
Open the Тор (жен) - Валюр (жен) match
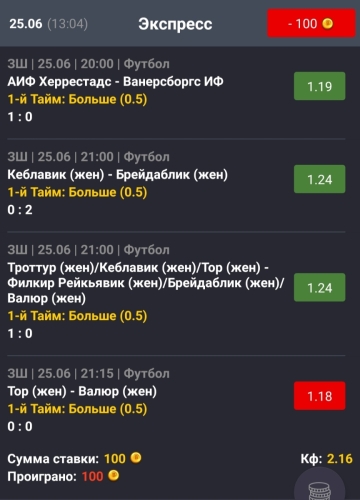click(82, 391)
